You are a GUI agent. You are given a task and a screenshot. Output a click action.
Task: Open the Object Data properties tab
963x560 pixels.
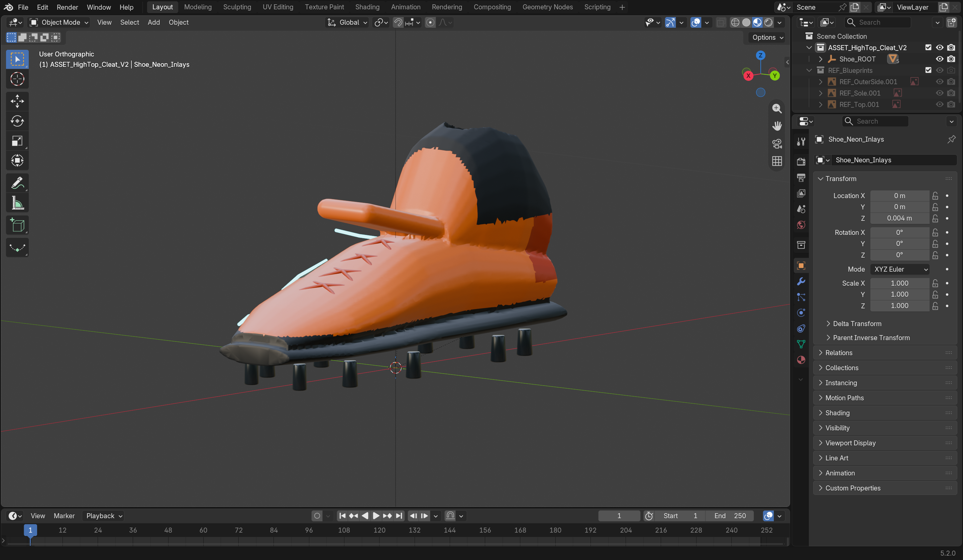(x=801, y=344)
